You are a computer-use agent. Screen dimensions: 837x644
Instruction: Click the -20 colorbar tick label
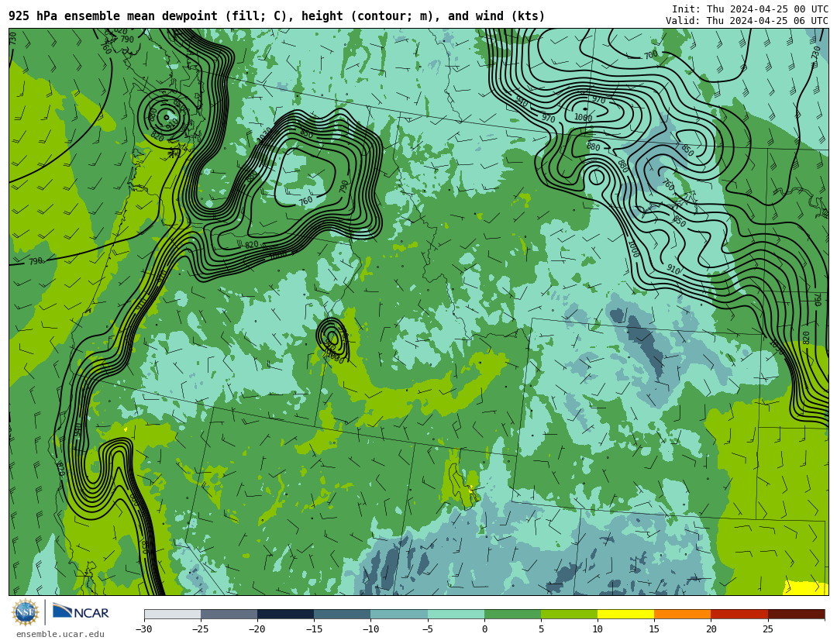point(257,629)
